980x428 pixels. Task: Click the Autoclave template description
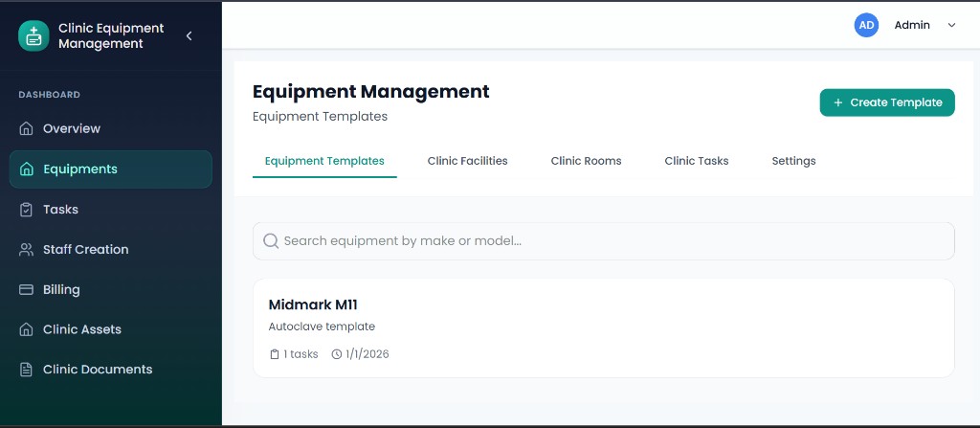pos(322,327)
